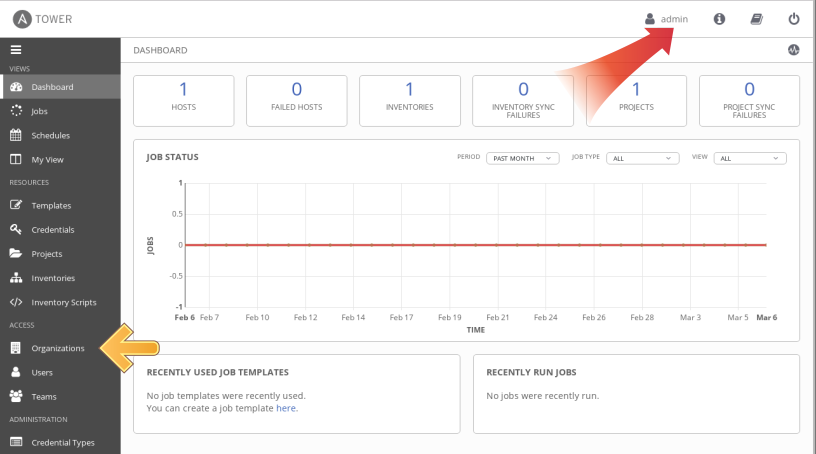Follow the 'here' link to create template
816x454 pixels.
tap(286, 408)
